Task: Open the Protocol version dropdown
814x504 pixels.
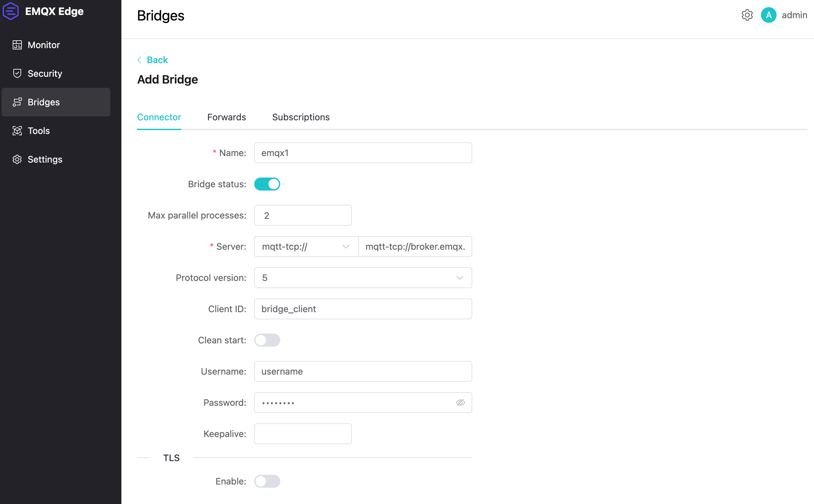Action: pyautogui.click(x=363, y=278)
